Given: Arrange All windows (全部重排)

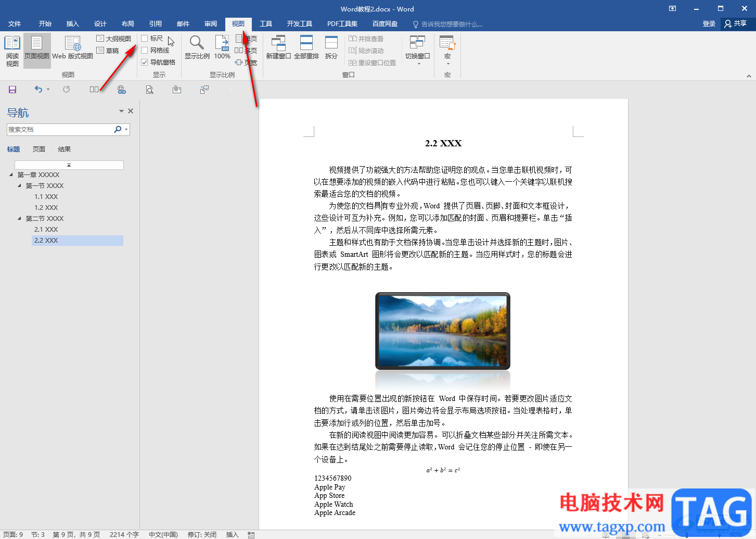Looking at the screenshot, I should [306, 47].
